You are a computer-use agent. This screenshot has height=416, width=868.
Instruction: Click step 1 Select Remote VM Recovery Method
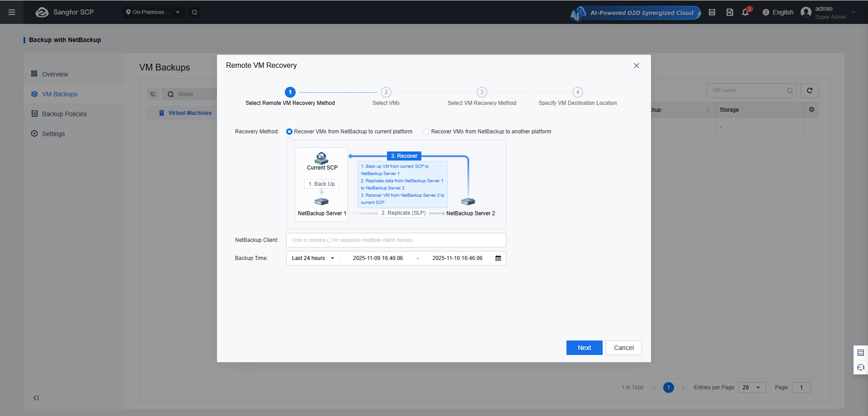[x=290, y=97]
